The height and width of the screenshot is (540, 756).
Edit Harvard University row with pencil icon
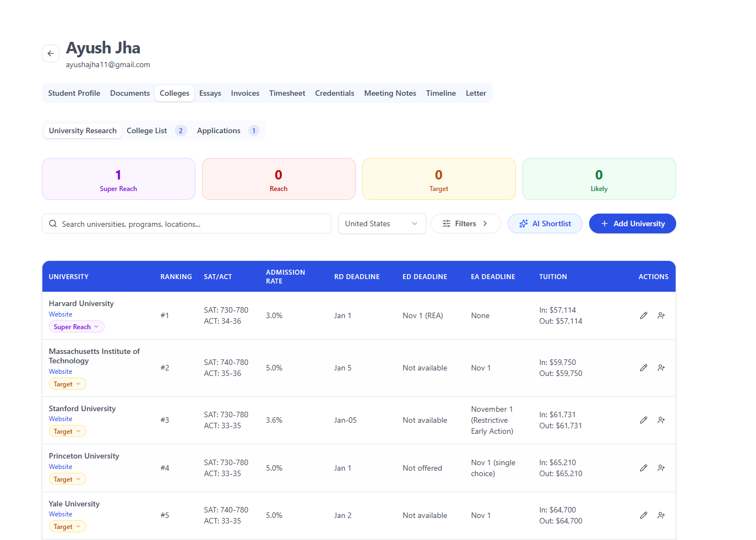644,315
